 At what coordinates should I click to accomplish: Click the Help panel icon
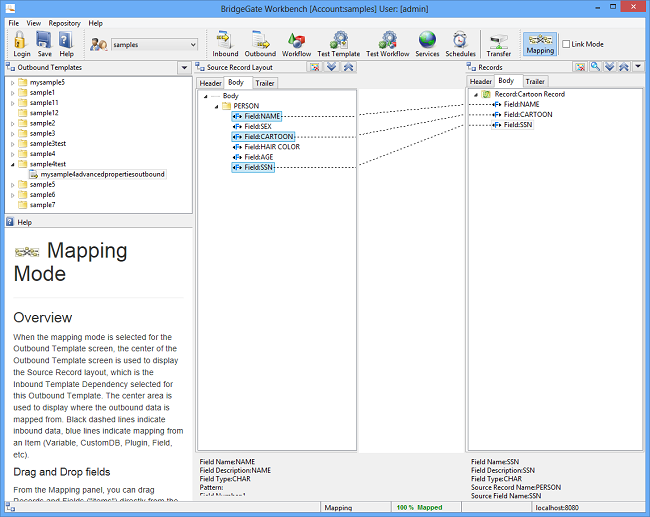(x=10, y=222)
